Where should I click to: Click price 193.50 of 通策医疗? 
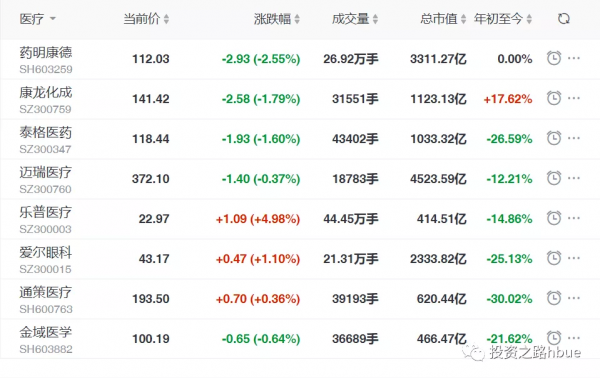(x=151, y=299)
